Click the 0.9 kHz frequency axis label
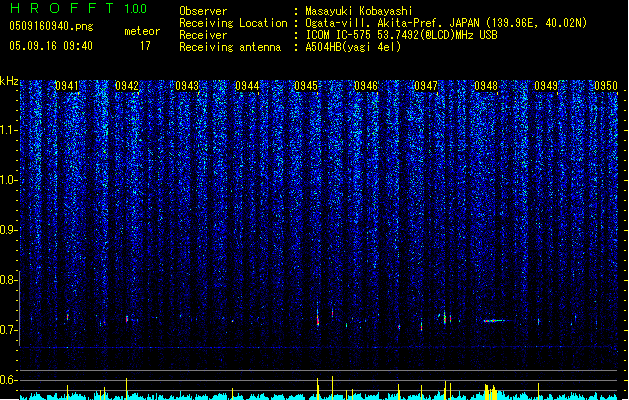 [8, 230]
